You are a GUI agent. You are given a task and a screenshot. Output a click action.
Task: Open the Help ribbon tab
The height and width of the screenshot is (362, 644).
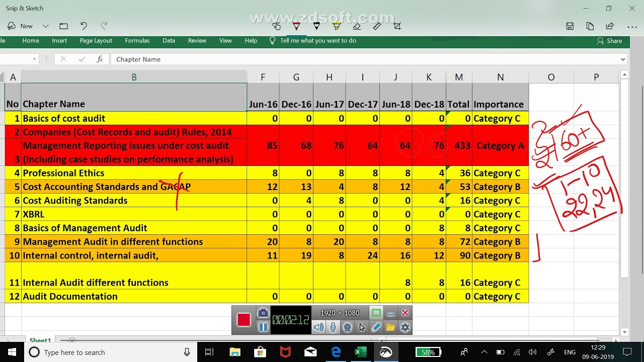click(251, 41)
